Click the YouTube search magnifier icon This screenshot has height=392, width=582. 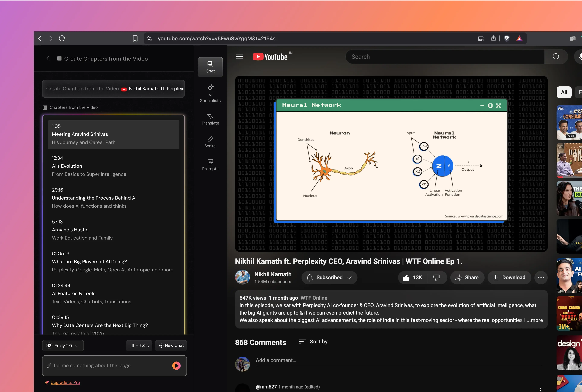point(556,57)
